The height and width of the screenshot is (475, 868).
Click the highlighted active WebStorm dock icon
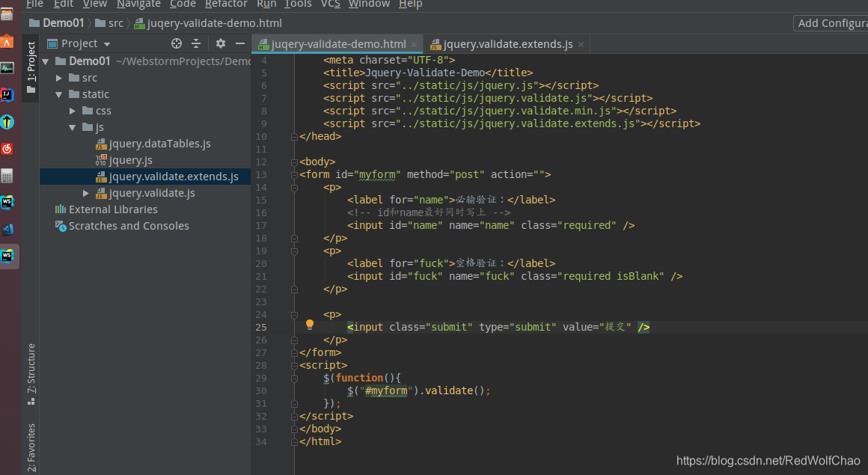[7, 257]
